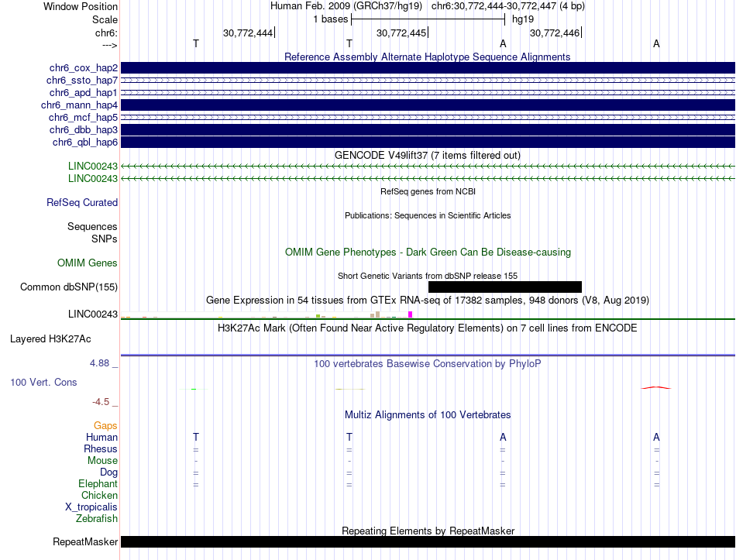Click the SNPs track label
Image resolution: width=736 pixels, height=560 pixels.
105,239
